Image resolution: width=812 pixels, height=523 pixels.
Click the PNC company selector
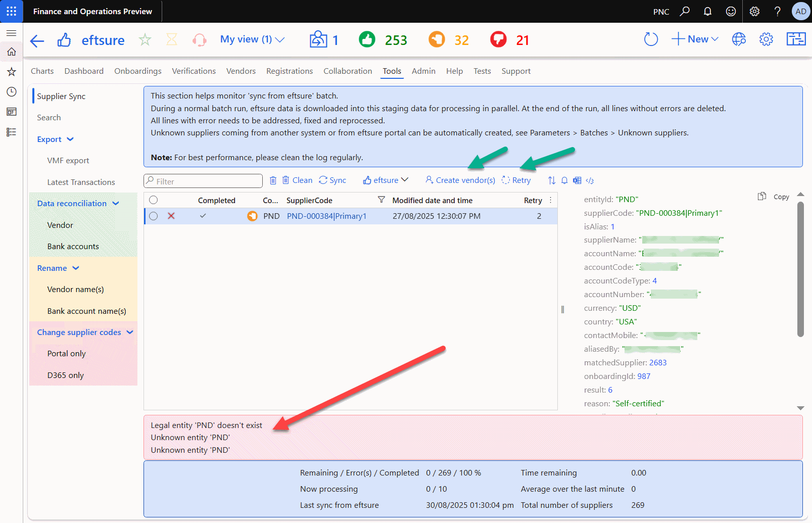coord(661,12)
